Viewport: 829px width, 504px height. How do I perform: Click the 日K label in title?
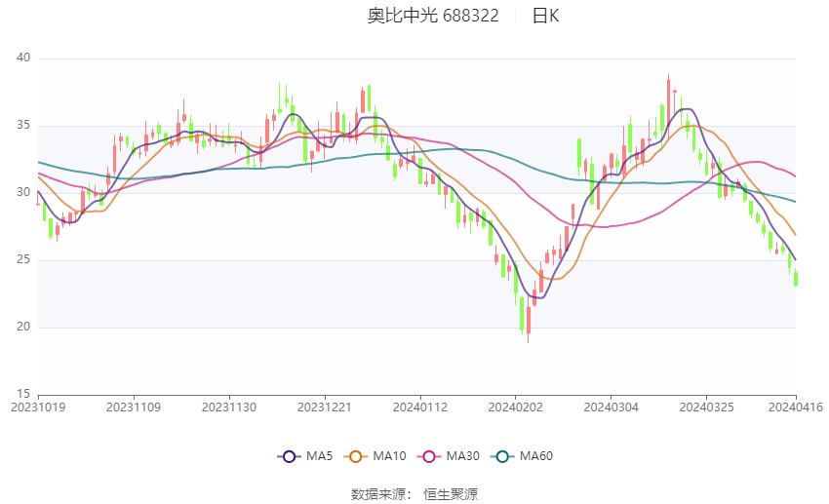tap(545, 16)
